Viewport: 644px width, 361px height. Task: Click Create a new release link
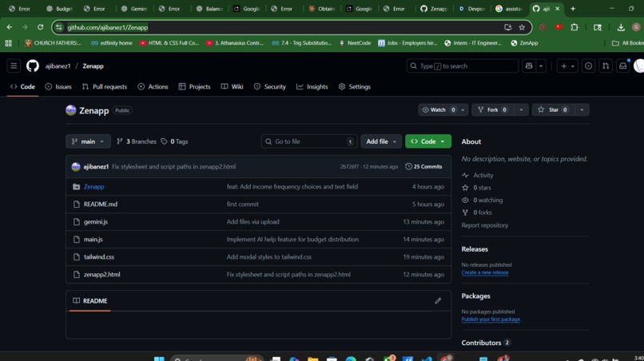point(485,272)
